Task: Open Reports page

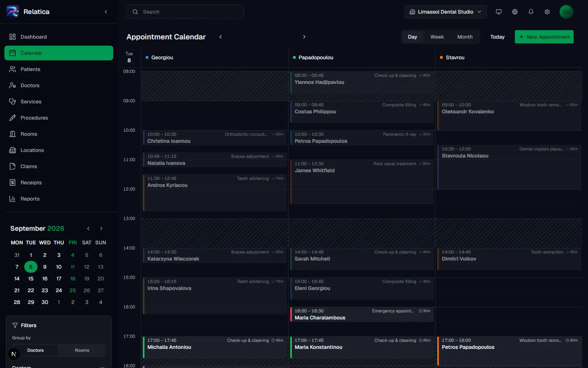Action: point(59,199)
